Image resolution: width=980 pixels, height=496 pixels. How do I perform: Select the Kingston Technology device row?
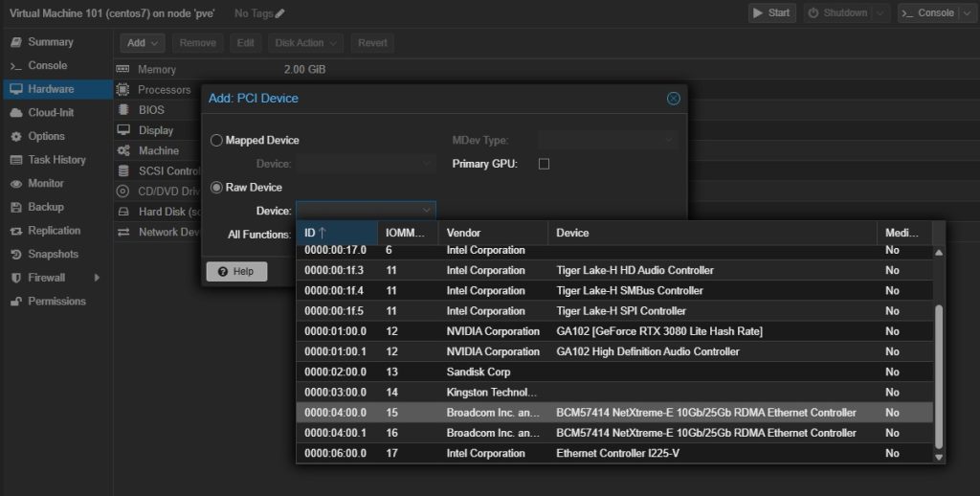[x=615, y=393]
